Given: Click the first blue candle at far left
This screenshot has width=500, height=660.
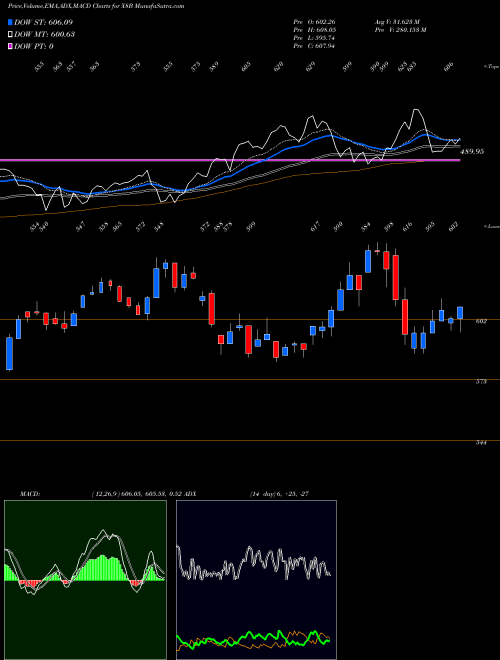Looking at the screenshot, I should click(x=9, y=353).
